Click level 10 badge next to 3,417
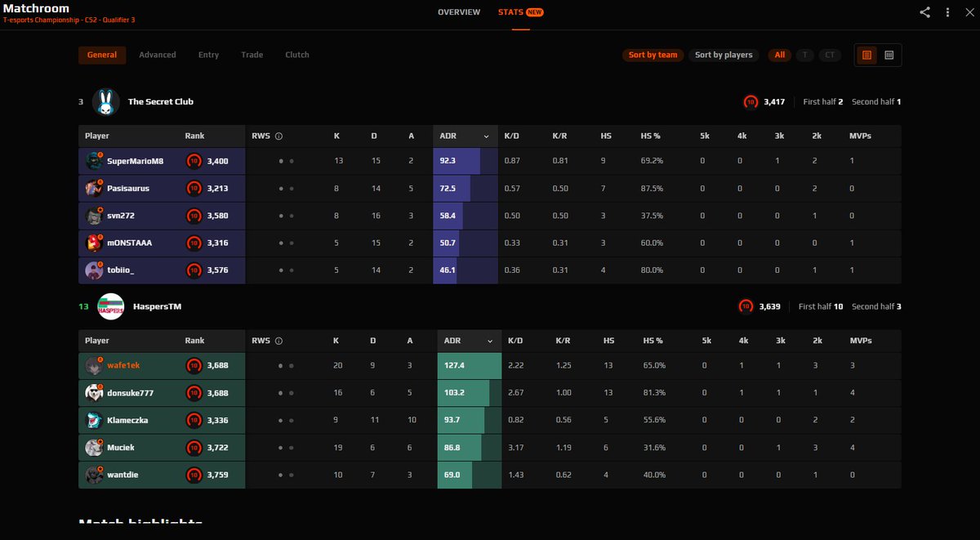 click(x=751, y=102)
